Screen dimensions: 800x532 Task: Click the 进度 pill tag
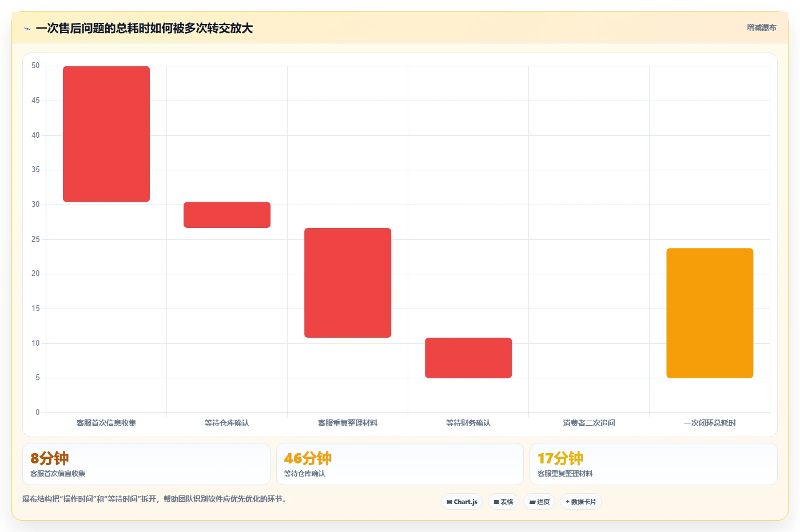pos(539,502)
